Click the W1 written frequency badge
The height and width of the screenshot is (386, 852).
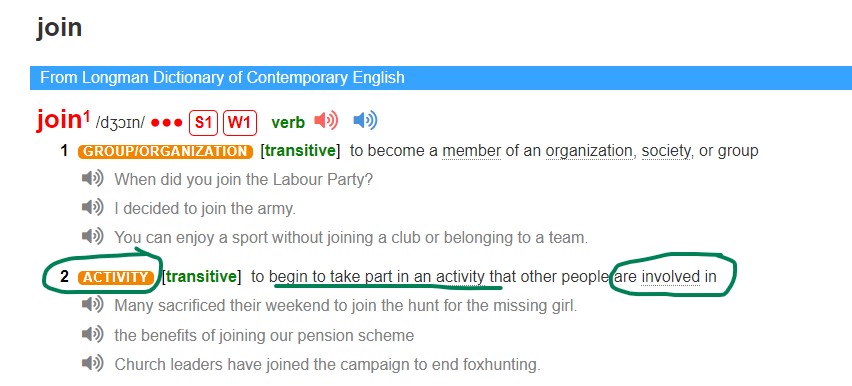pyautogui.click(x=240, y=122)
